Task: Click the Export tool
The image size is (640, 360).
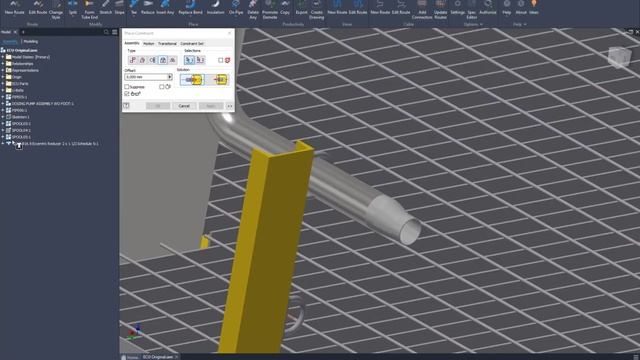Action: (x=302, y=7)
